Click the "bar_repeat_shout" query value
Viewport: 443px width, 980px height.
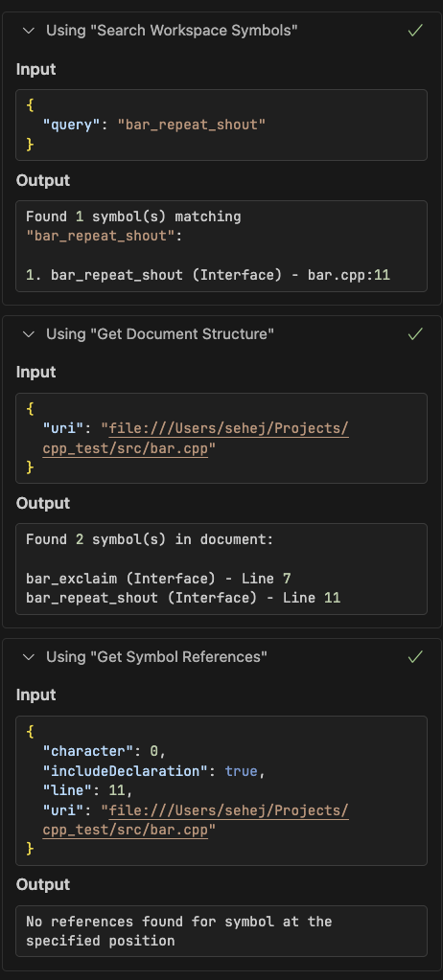click(192, 125)
